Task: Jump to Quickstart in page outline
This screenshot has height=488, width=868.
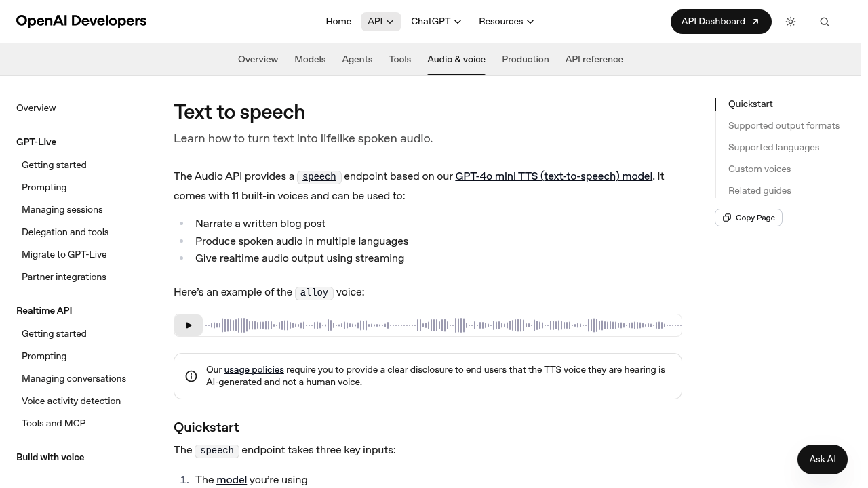Action: point(751,104)
